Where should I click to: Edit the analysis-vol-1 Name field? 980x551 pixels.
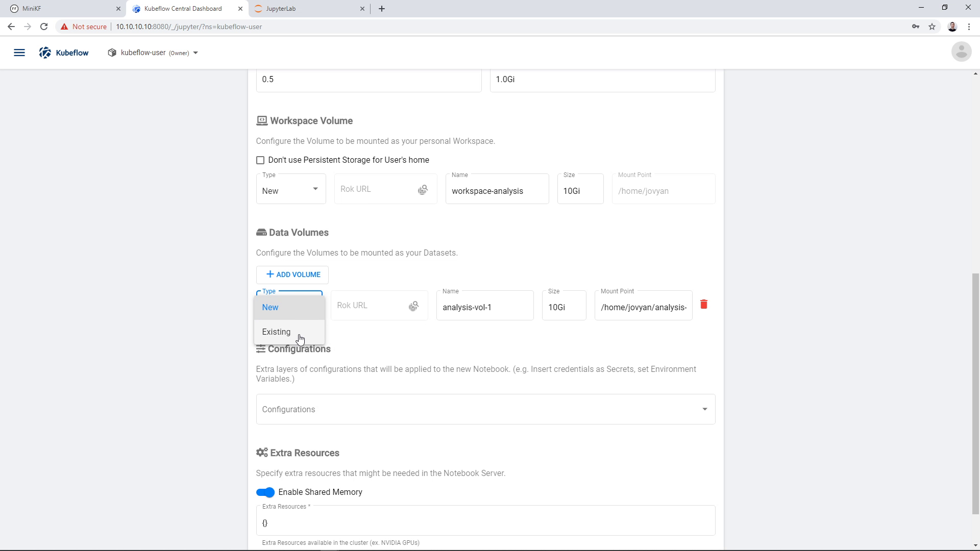point(485,306)
